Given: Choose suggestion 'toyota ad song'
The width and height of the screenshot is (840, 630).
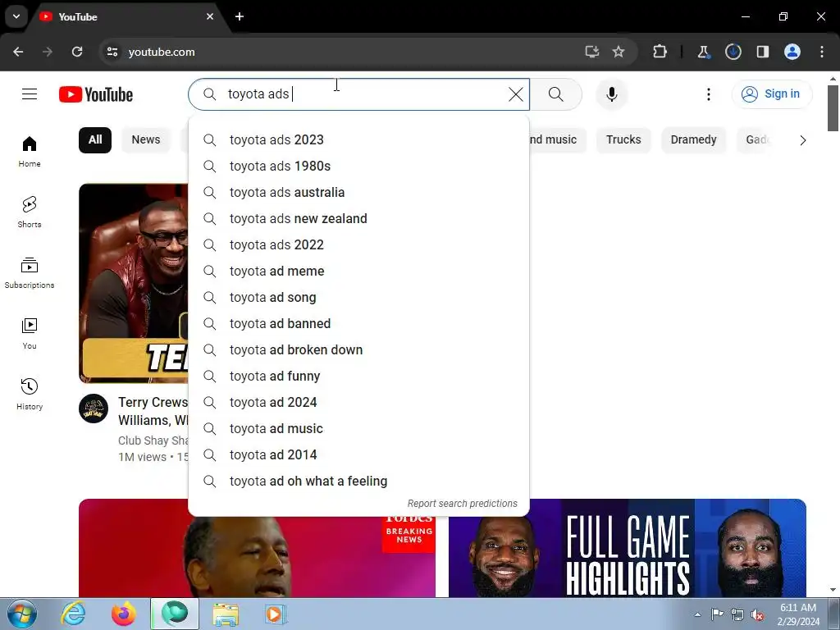Looking at the screenshot, I should [359, 297].
